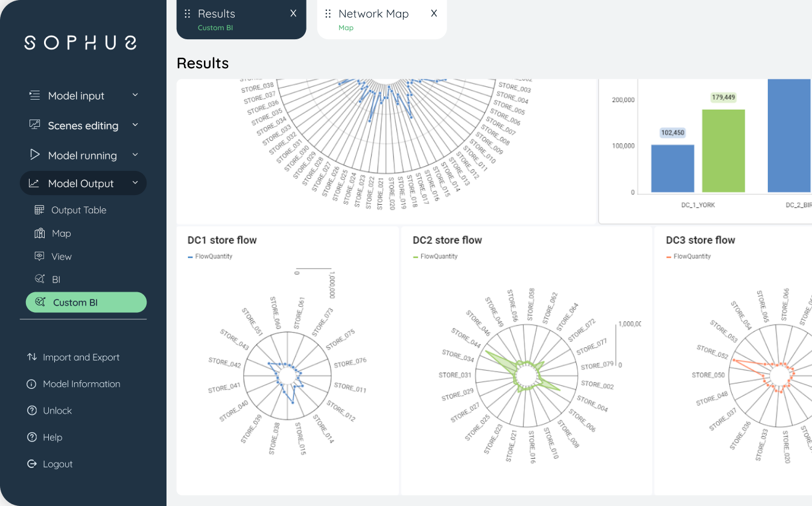Switch to the Network Map tab
The width and height of the screenshot is (812, 506).
[382, 19]
